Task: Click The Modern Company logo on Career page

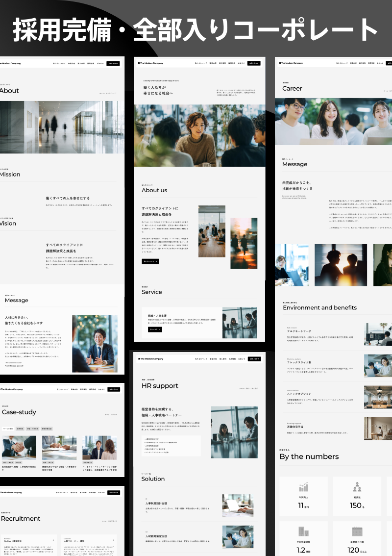Action: [x=291, y=63]
